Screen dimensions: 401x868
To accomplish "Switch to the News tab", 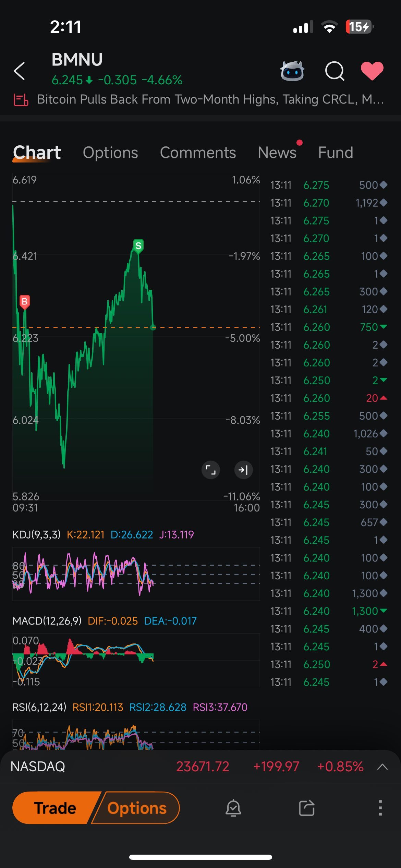I will pos(277,153).
